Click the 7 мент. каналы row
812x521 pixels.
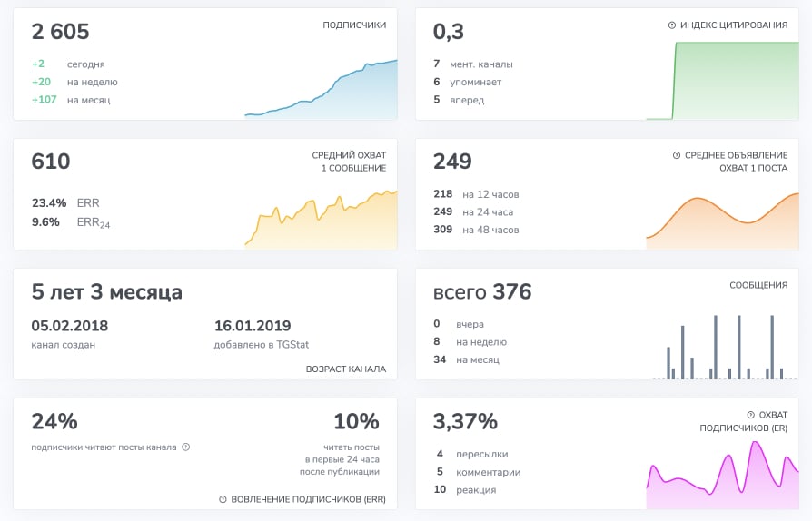click(473, 64)
